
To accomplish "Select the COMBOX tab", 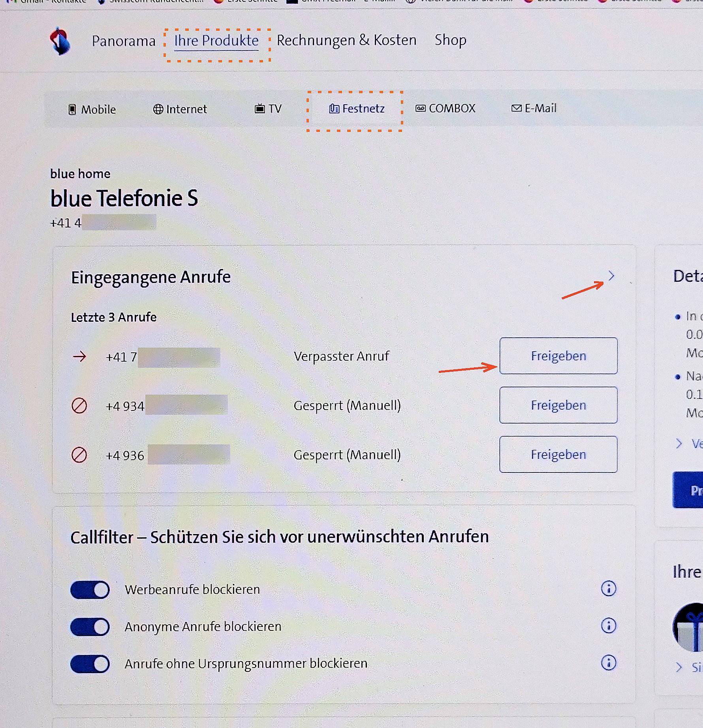I will point(445,109).
